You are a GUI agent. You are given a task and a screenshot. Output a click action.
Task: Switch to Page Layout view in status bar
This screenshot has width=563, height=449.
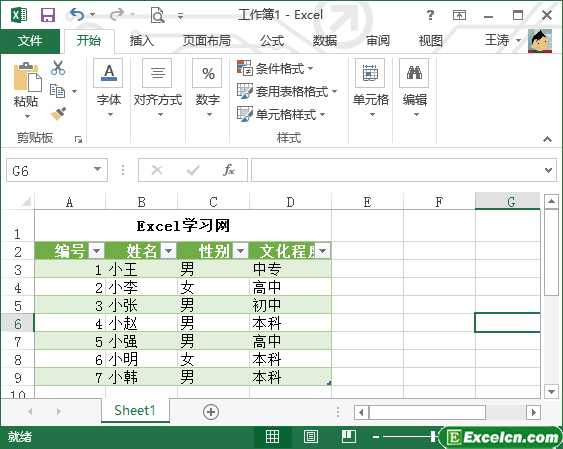(311, 437)
